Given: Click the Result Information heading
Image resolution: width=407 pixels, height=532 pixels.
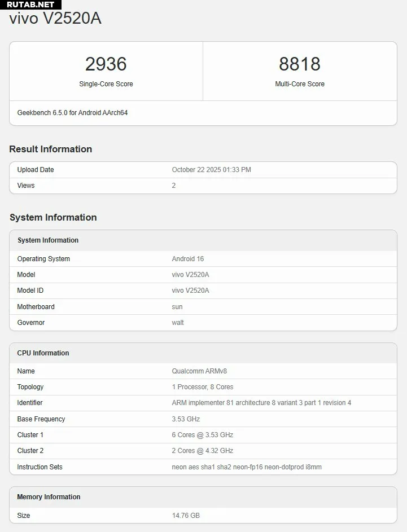Looking at the screenshot, I should coord(51,149).
